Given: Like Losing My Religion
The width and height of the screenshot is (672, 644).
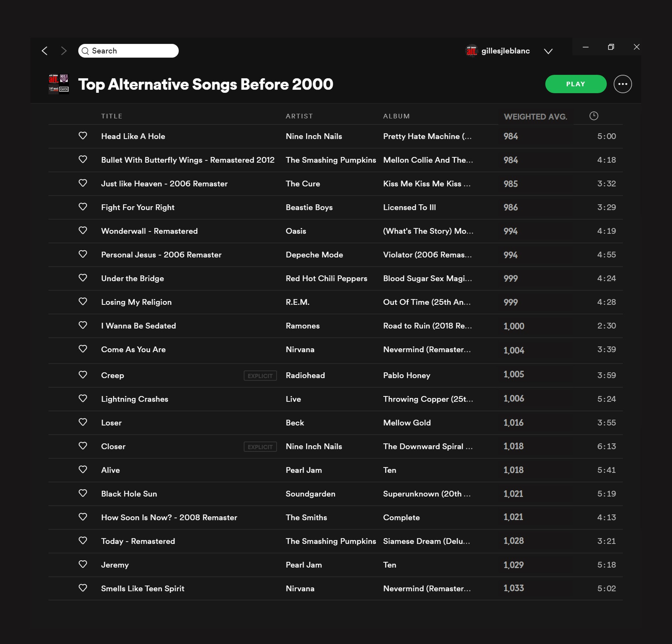Looking at the screenshot, I should coord(83,301).
